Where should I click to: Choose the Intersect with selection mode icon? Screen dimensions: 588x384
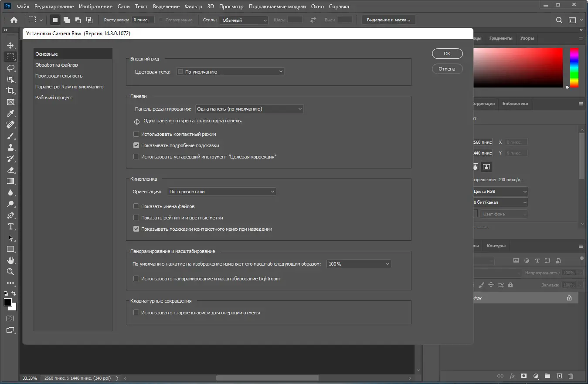point(89,20)
